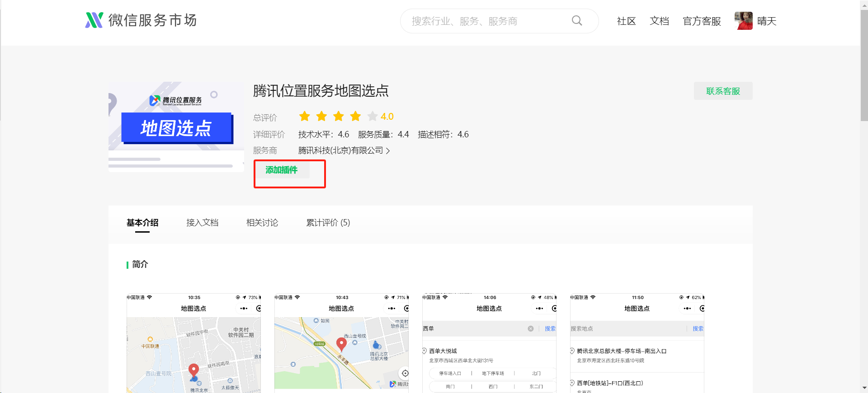The height and width of the screenshot is (393, 868).
Task: Click the 西单[地铁站]-F1口(西北口) result
Action: pos(610,383)
